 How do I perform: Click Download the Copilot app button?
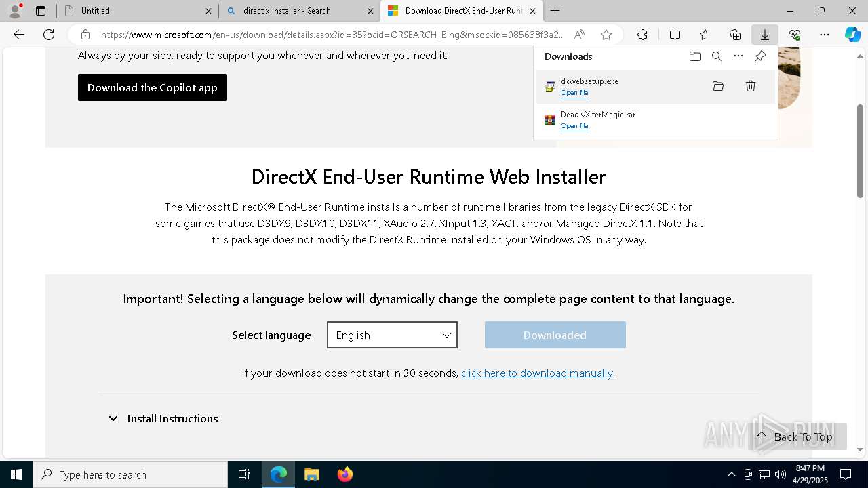tap(153, 87)
